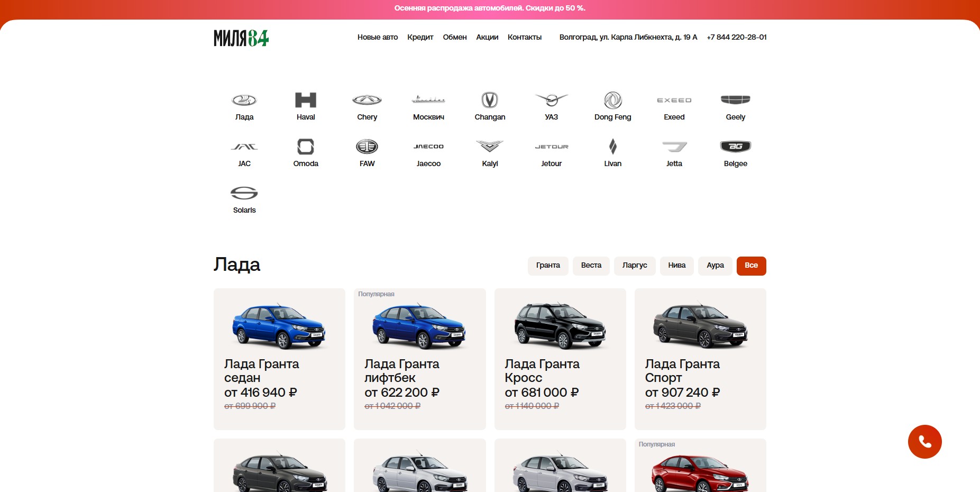Click the Лада Гранта Спорт title
The height and width of the screenshot is (492, 980).
click(x=682, y=371)
